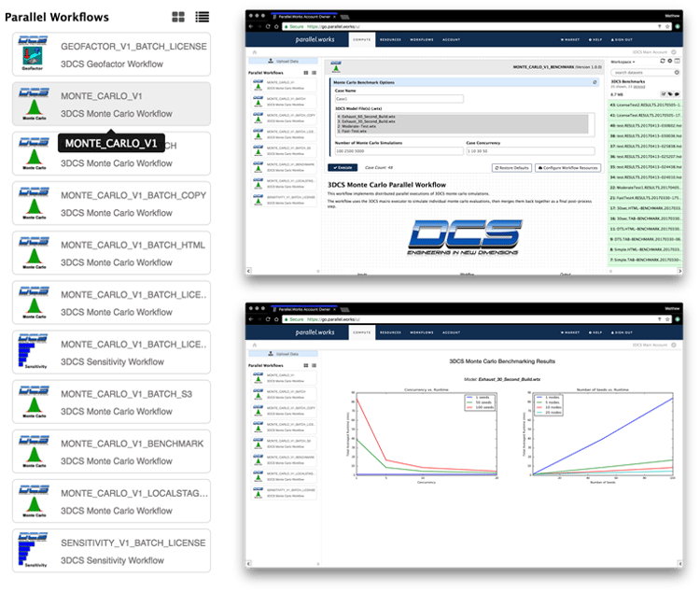Open Compute tab in bottom browser window
Screen dimensions: 700x592
point(361,332)
